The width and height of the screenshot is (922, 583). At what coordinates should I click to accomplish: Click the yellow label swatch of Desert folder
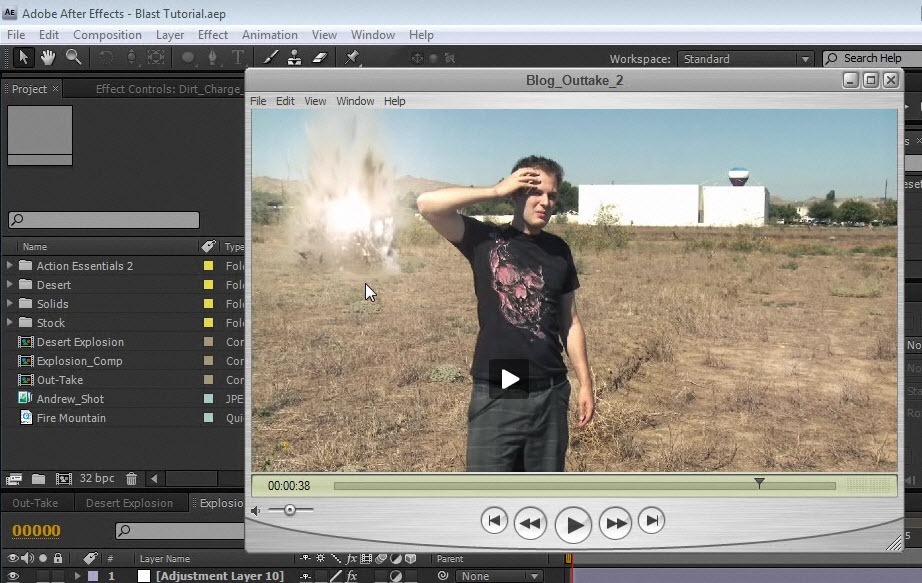click(x=208, y=285)
